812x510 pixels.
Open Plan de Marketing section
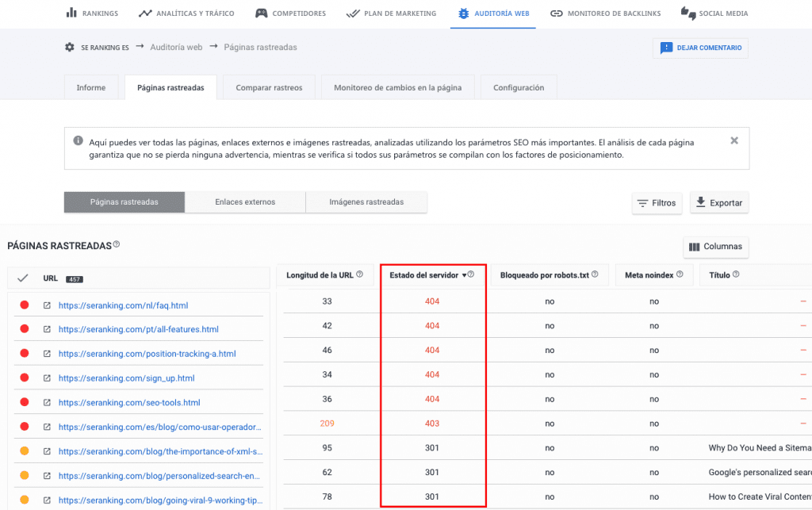[x=392, y=13]
